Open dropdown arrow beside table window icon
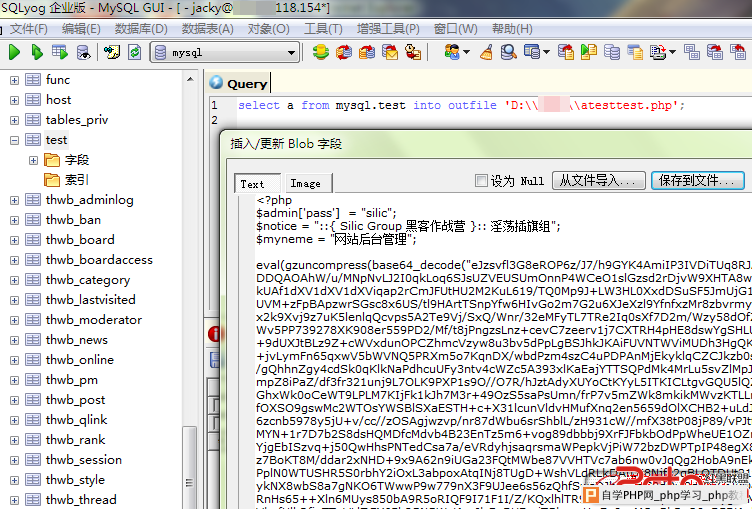Screen dimensions: 752x509 click(546, 52)
